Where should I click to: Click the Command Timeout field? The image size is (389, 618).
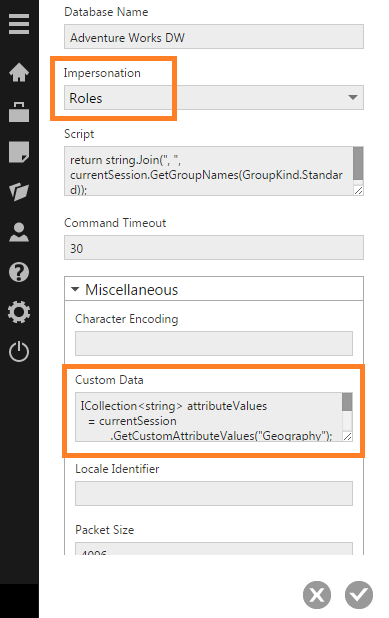pyautogui.click(x=214, y=248)
